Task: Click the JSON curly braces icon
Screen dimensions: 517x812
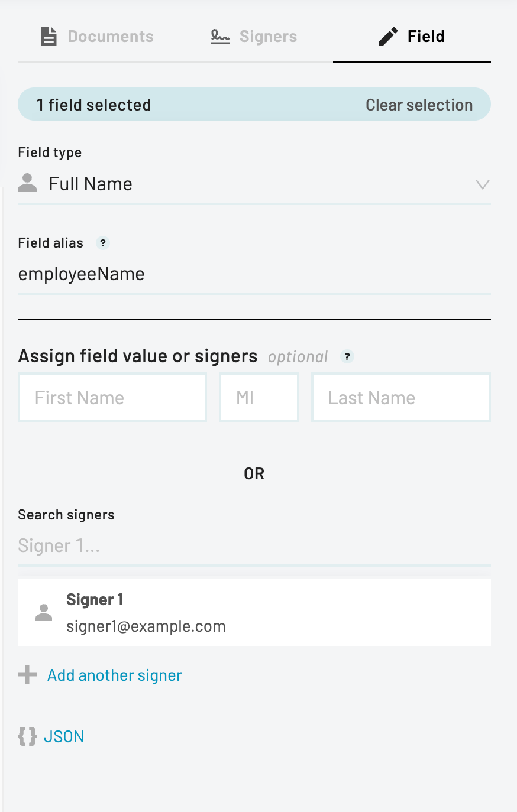Action: coord(27,736)
